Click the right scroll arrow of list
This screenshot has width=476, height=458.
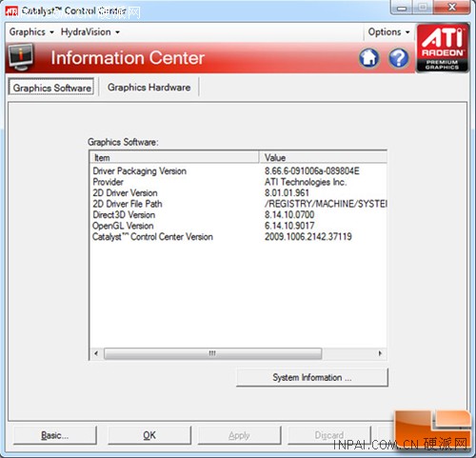380,353
